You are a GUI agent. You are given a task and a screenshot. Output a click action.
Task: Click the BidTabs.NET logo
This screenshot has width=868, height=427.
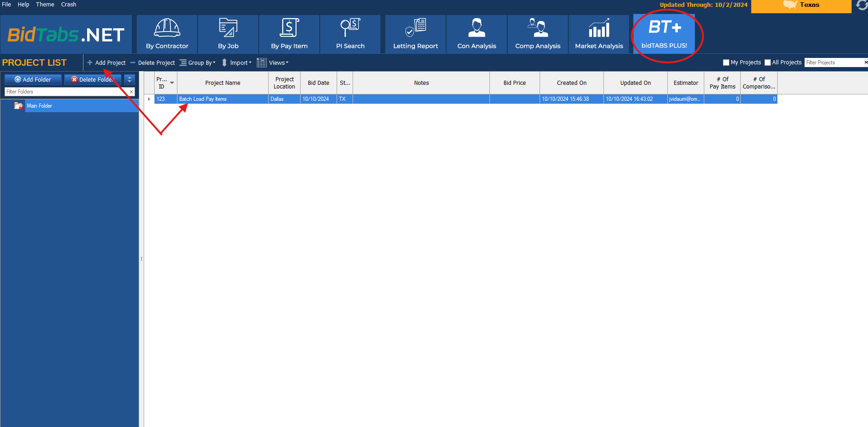coord(66,35)
